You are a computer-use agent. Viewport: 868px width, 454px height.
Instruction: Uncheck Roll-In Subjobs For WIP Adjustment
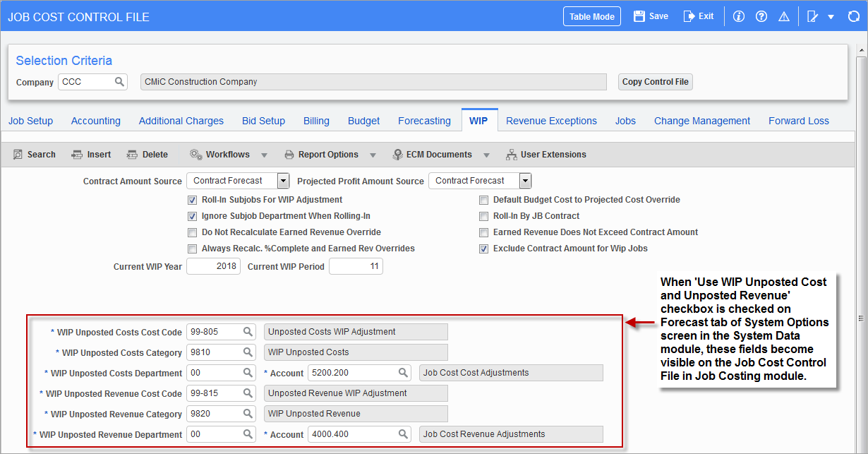click(192, 200)
